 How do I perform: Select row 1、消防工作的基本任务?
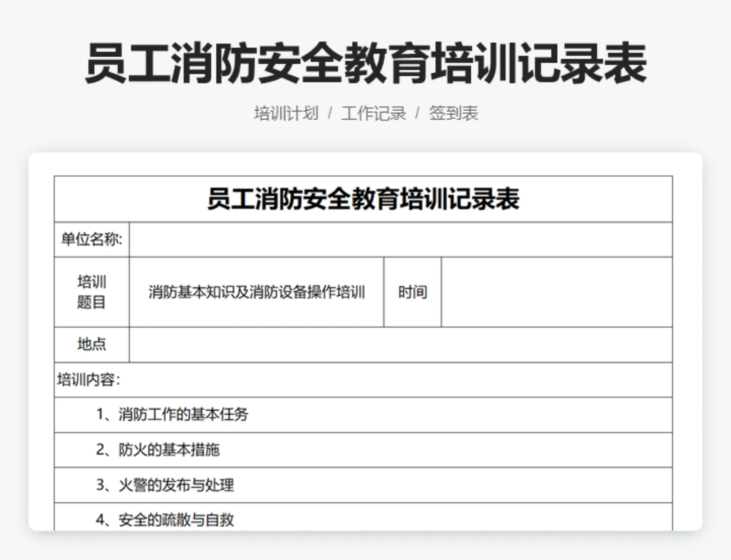[363, 415]
